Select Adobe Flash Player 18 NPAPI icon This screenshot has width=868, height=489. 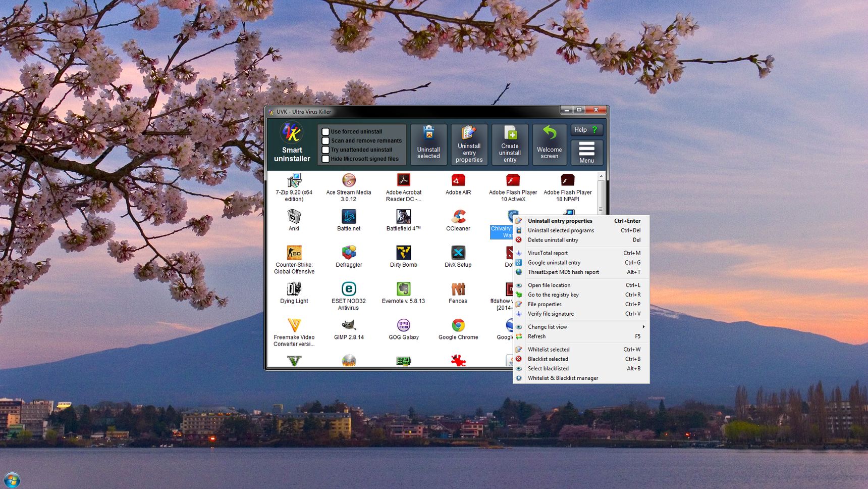pyautogui.click(x=568, y=180)
